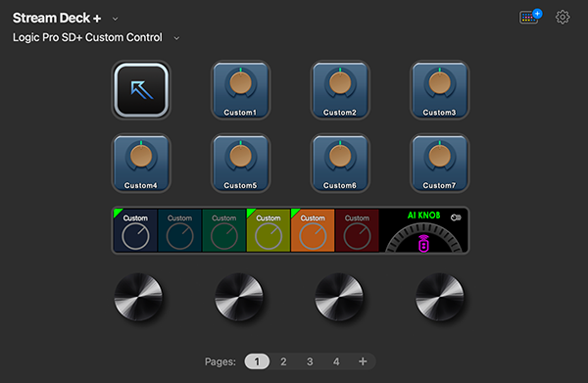588x383 pixels.
Task: Click the second dial knob
Action: [239, 297]
